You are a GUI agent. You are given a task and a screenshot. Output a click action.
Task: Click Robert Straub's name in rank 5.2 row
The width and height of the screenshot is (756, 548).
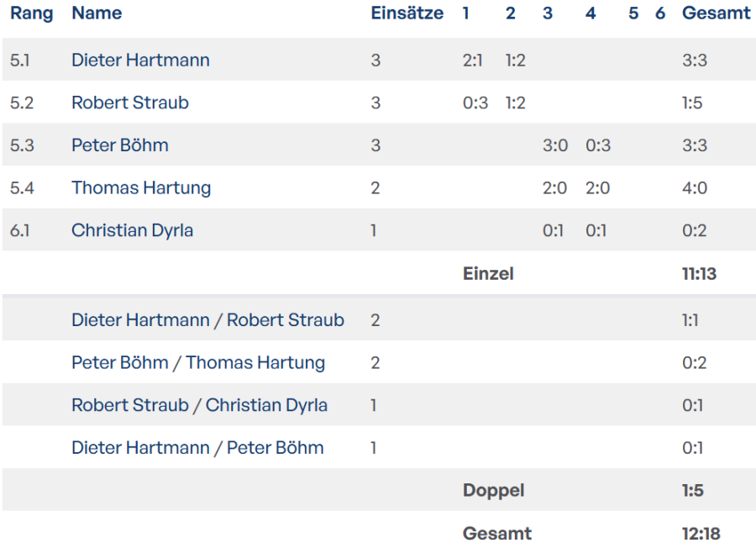click(x=130, y=103)
